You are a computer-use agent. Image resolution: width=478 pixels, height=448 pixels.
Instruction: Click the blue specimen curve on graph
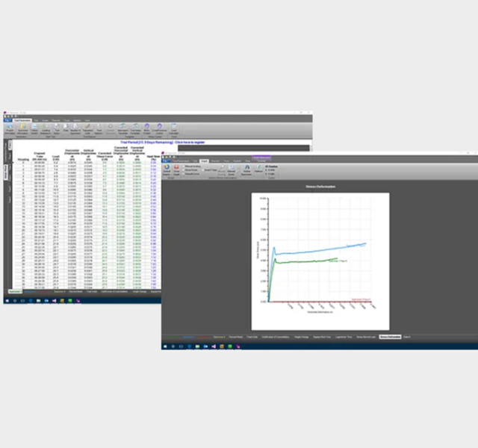(321, 251)
